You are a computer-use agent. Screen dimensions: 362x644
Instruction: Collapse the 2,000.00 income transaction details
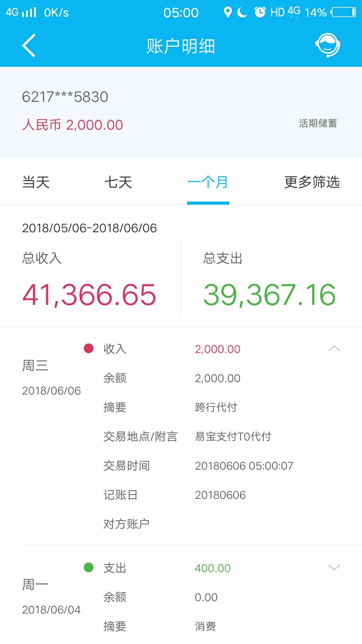click(x=334, y=349)
